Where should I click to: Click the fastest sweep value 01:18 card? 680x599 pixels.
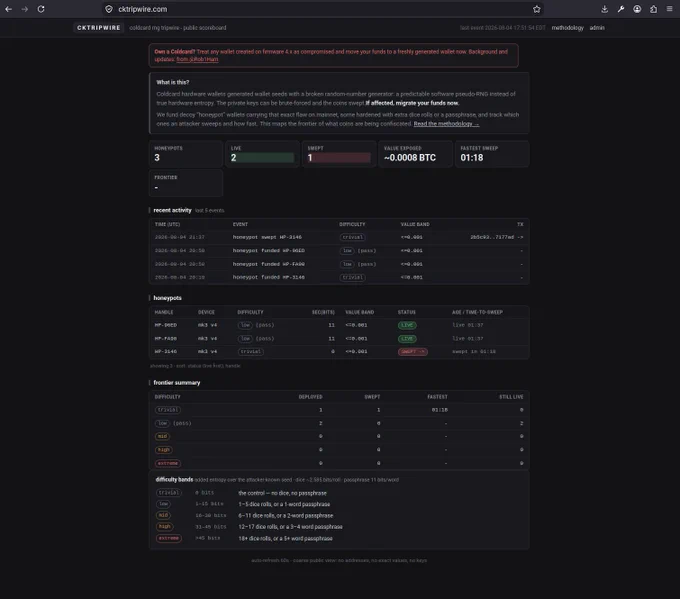[x=492, y=154]
